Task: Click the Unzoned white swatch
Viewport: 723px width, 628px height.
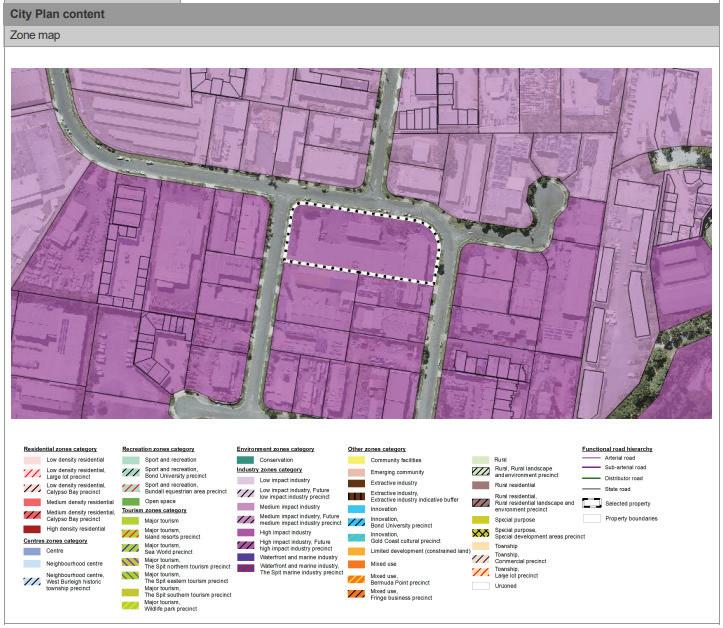Action: (x=480, y=587)
